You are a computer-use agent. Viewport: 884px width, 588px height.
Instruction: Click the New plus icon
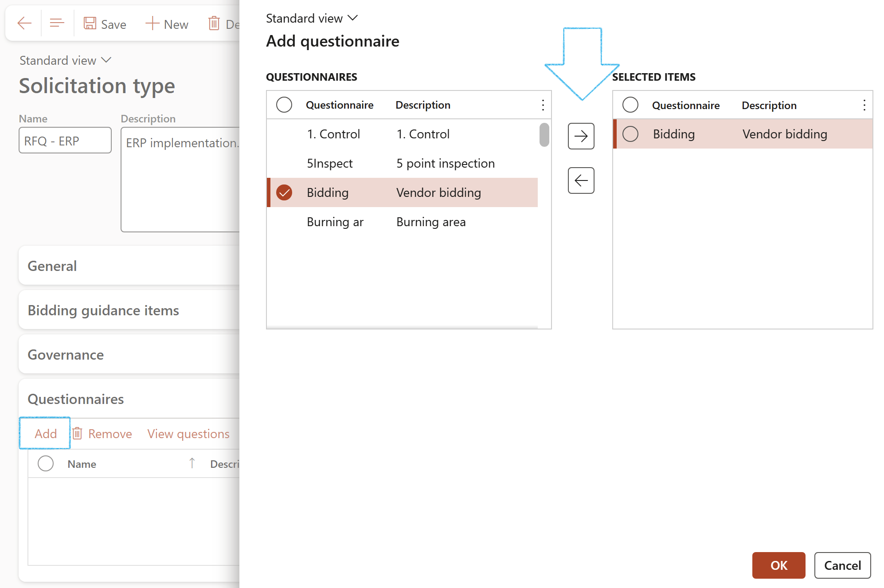pyautogui.click(x=152, y=24)
